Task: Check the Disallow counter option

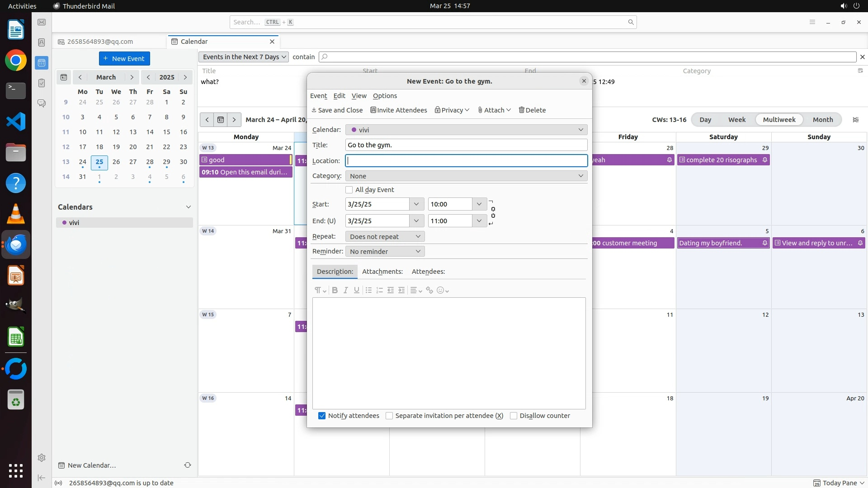Action: tap(514, 416)
